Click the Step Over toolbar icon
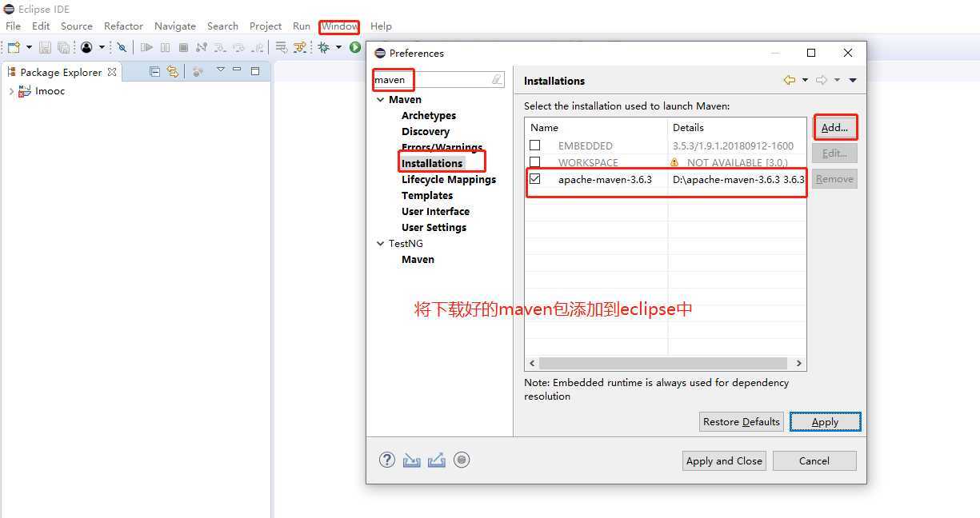Viewport: 980px width, 518px height. point(238,48)
